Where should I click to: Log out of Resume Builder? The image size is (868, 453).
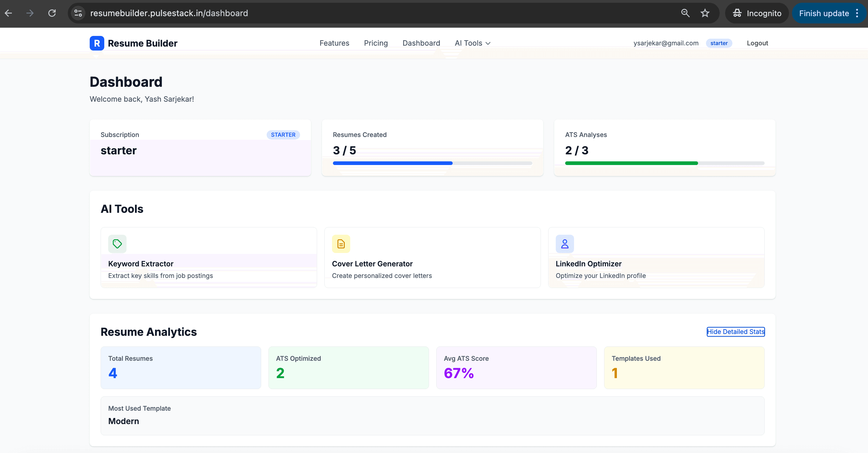[x=757, y=43]
